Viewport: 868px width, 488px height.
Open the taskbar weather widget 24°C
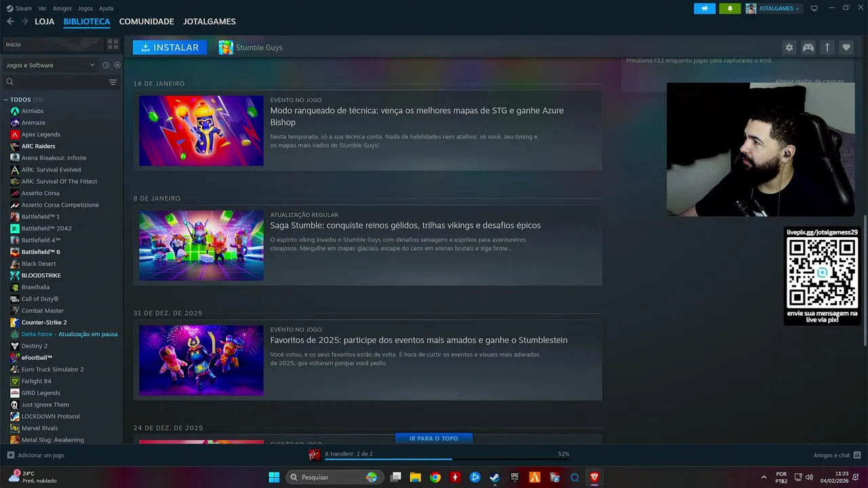[x=33, y=477]
